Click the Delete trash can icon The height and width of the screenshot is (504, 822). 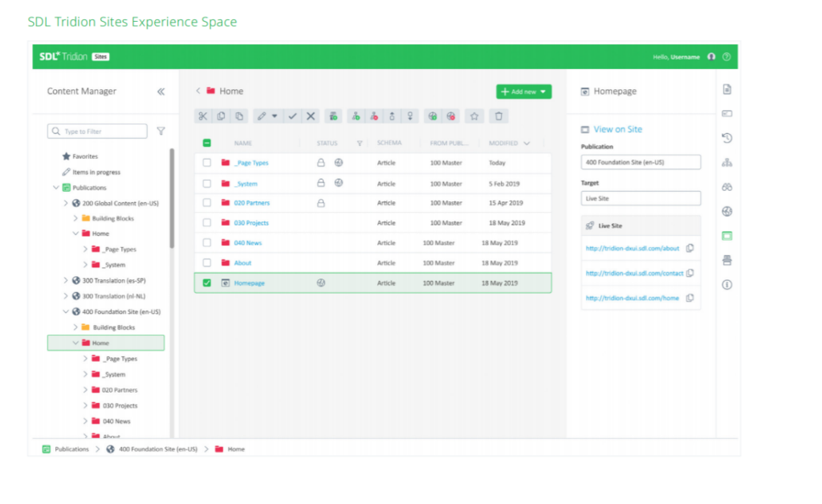tap(498, 116)
